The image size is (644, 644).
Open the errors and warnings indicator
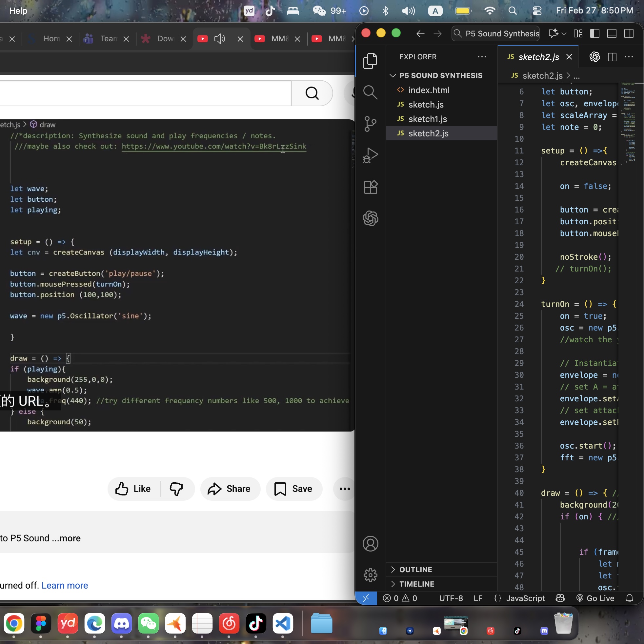pyautogui.click(x=400, y=598)
